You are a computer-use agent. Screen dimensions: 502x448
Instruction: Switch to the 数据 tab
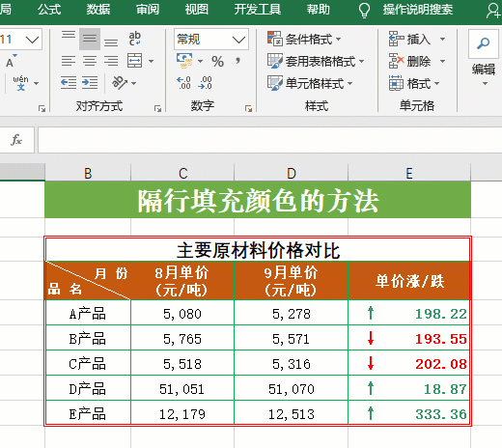pos(98,10)
